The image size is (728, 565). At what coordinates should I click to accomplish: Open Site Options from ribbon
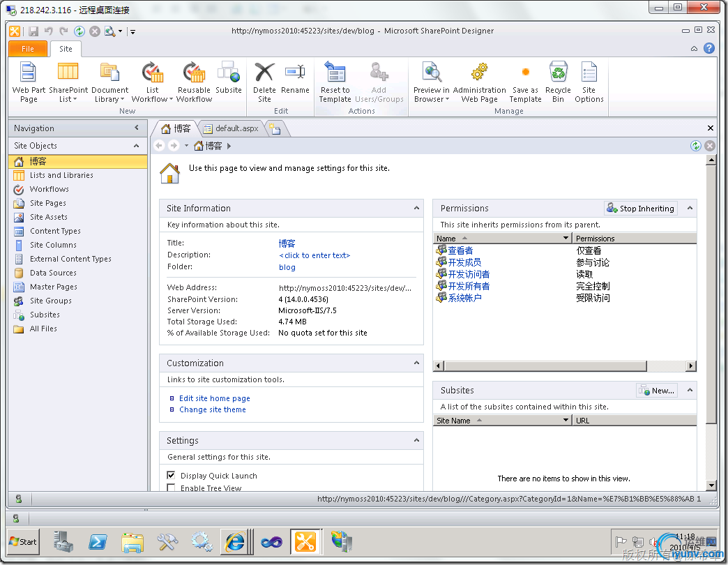coord(589,82)
